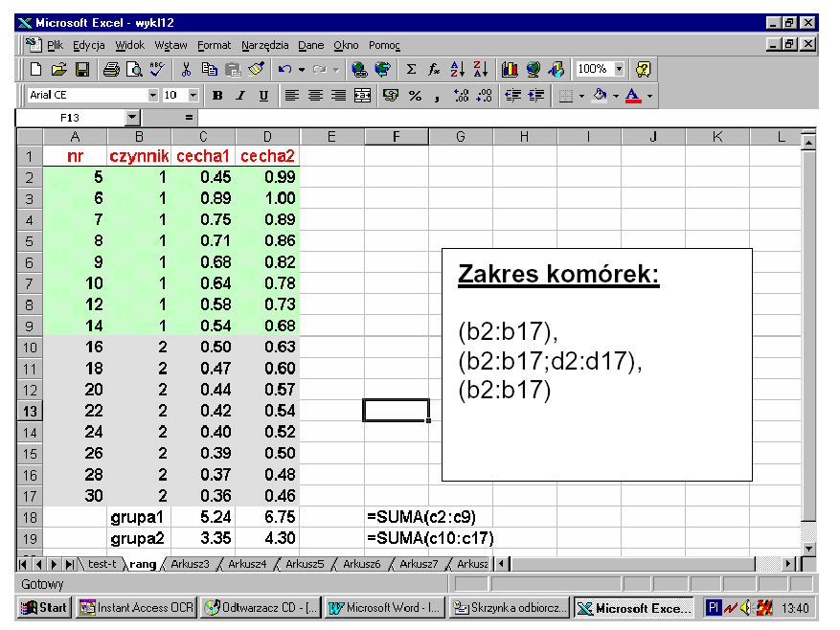Paste from the clipboard
This screenshot has height=630, width=840.
click(233, 69)
